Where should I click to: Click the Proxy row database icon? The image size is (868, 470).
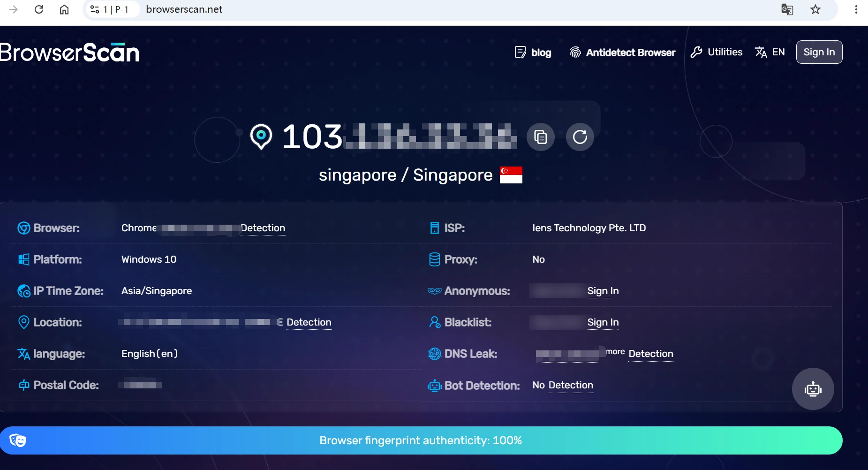coord(435,259)
